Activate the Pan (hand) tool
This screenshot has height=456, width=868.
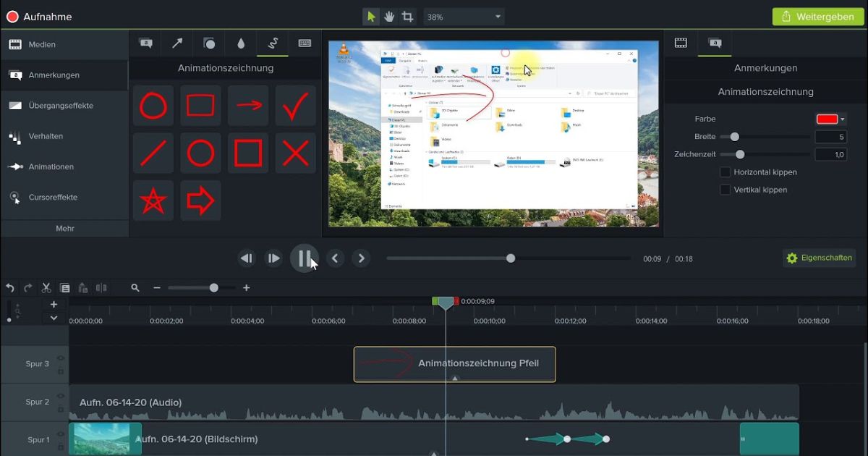coord(389,15)
